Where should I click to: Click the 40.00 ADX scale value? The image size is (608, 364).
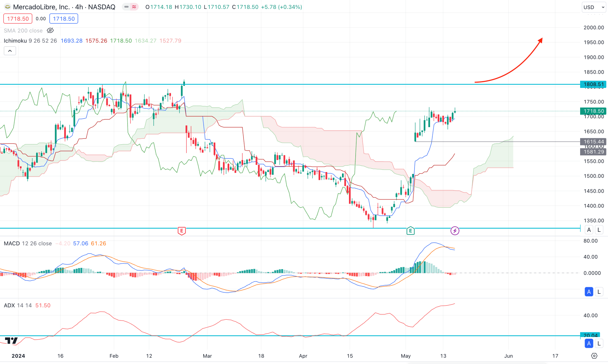(x=591, y=316)
